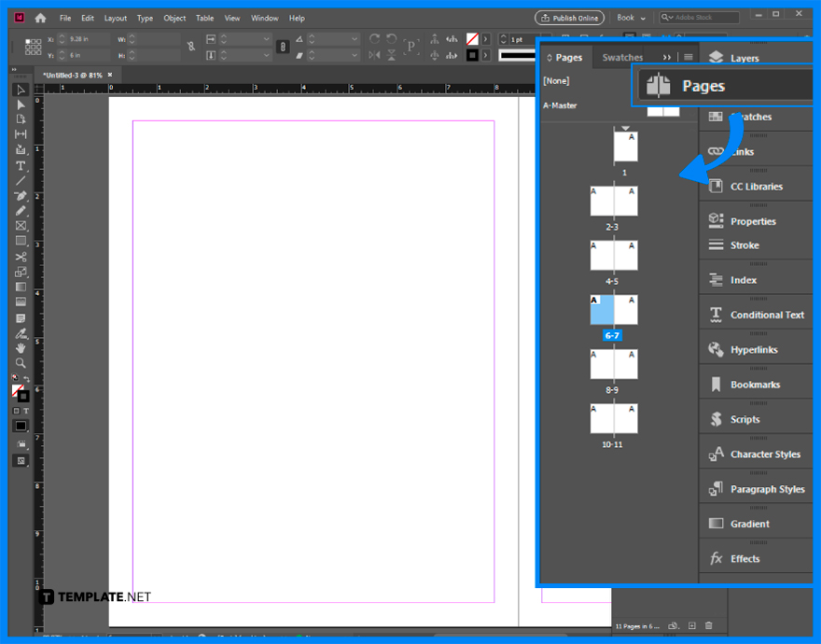
Task: Open the Book dropdown in the top bar
Action: pyautogui.click(x=632, y=17)
